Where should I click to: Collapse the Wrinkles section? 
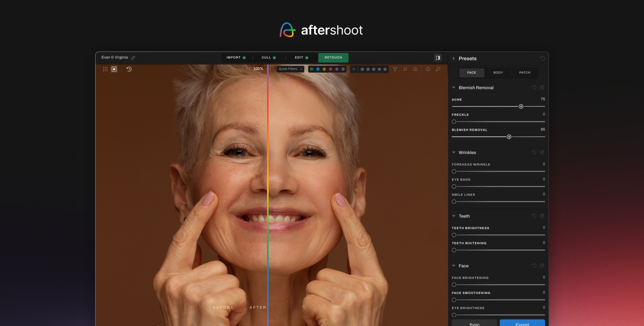[x=454, y=153]
